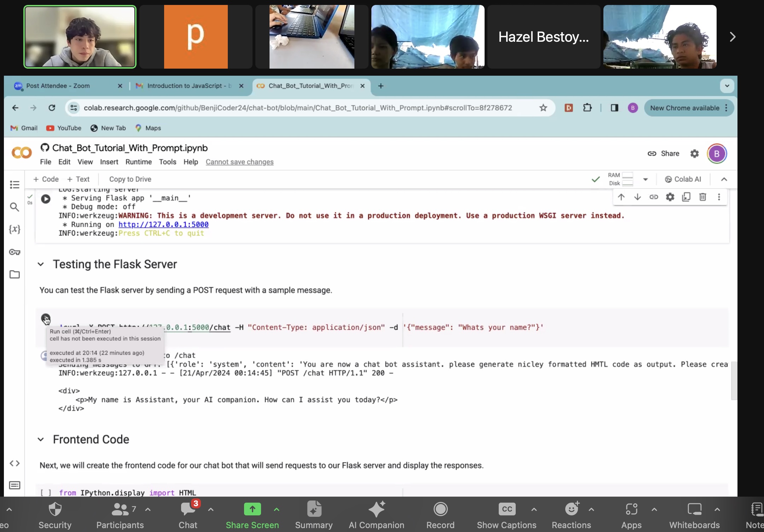Open the table of contents sidebar icon

[15, 184]
